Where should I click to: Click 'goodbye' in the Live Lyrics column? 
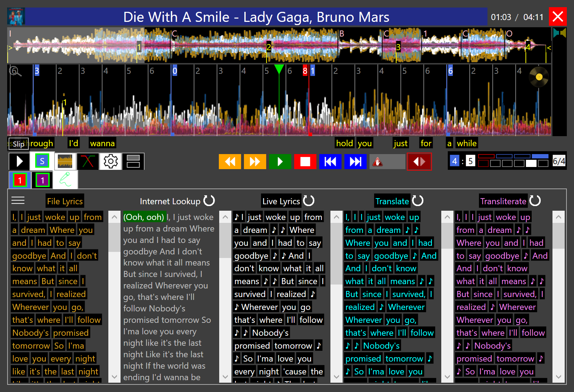click(x=251, y=256)
